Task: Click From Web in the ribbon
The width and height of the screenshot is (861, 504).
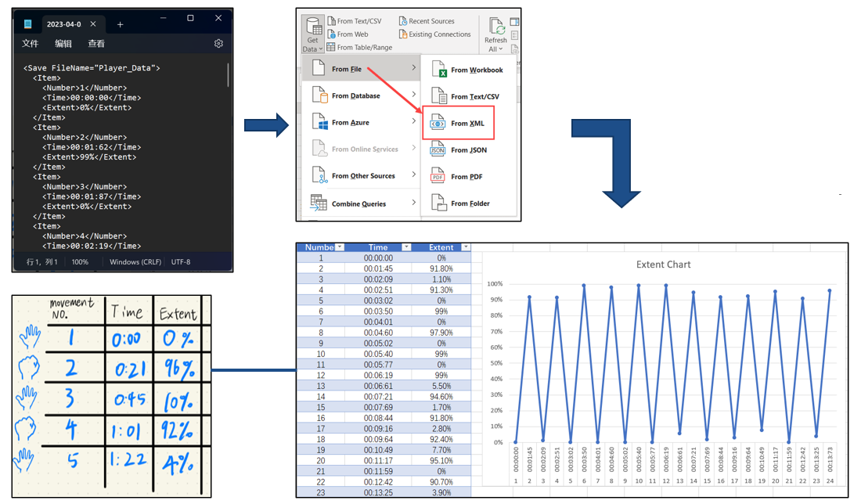Action: tap(347, 34)
